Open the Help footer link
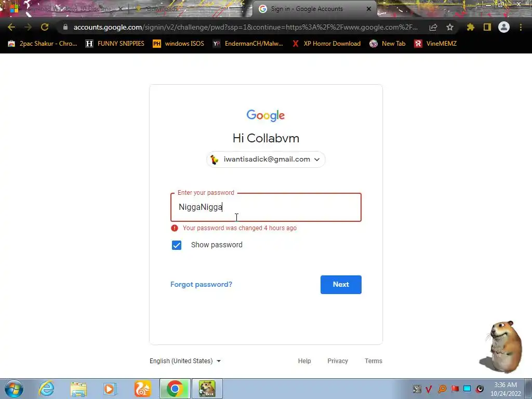 (x=304, y=361)
